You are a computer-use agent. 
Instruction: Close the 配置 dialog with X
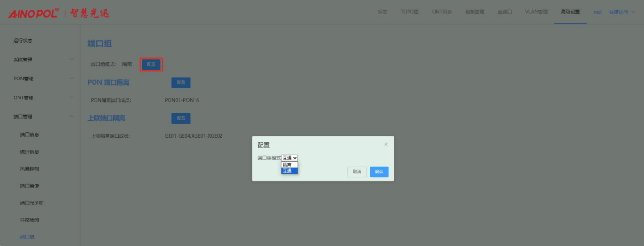(x=386, y=144)
